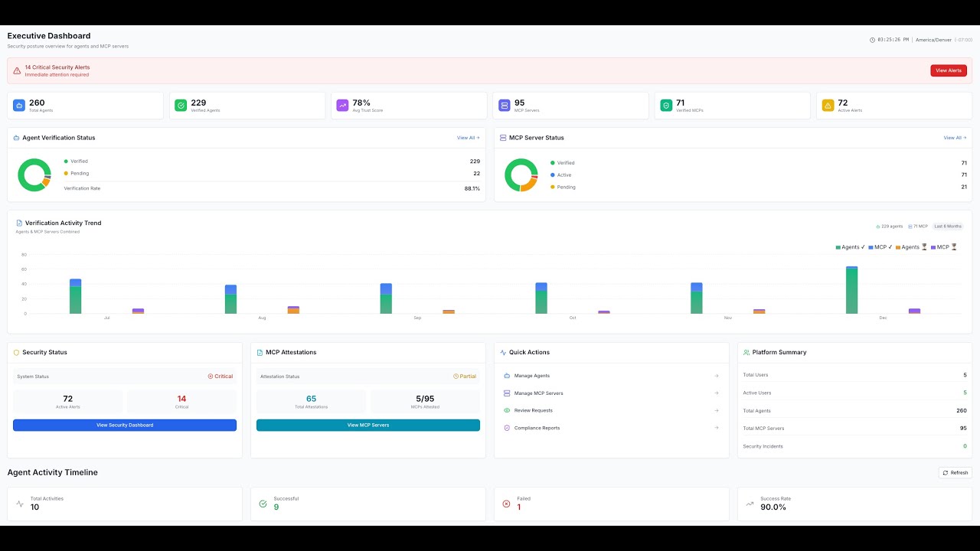
Task: Click the Partial attestation status badge
Action: click(x=465, y=377)
